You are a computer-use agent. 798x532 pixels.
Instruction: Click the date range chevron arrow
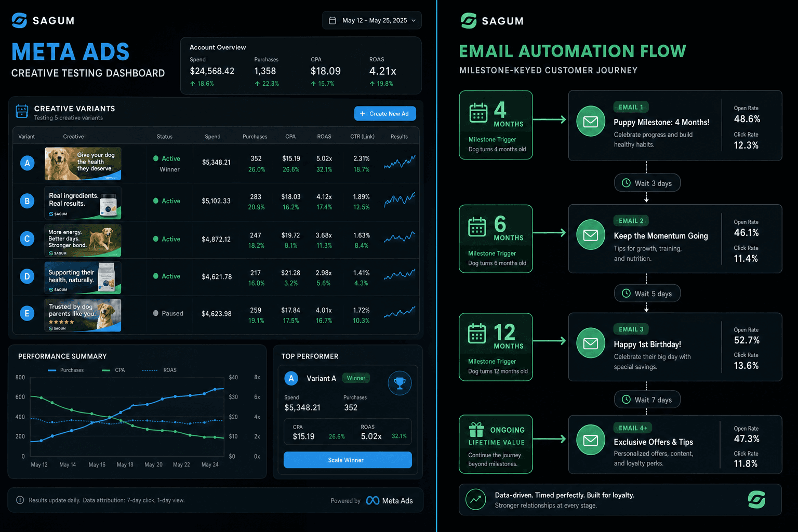coord(414,21)
